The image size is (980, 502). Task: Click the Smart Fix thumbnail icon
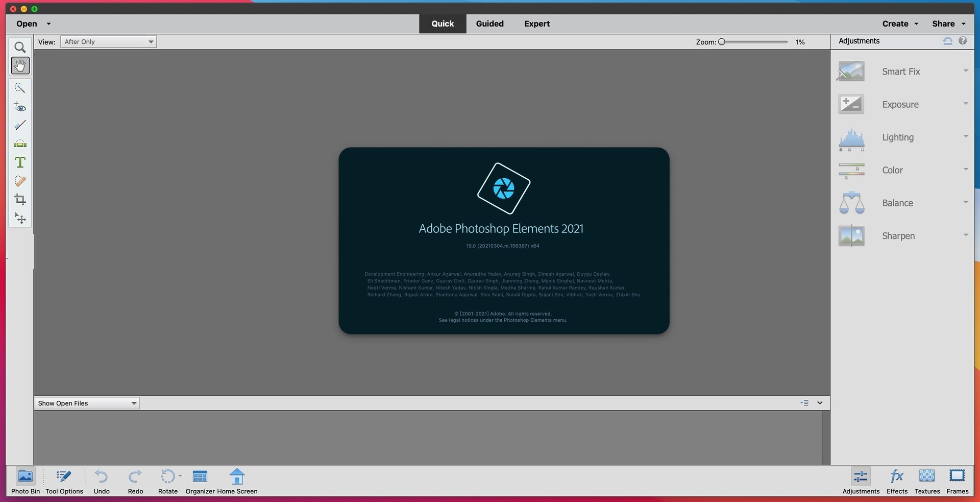(851, 71)
